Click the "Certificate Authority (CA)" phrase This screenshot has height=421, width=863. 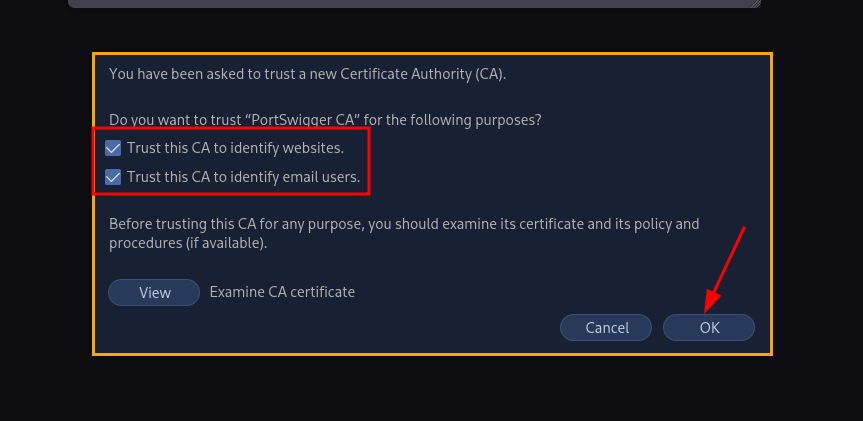(430, 74)
